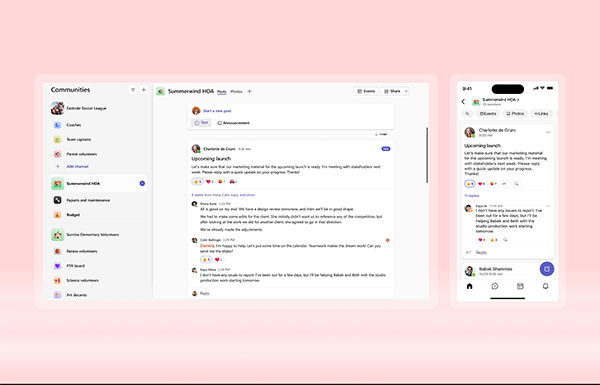Tap the compose new post floating button

click(547, 269)
